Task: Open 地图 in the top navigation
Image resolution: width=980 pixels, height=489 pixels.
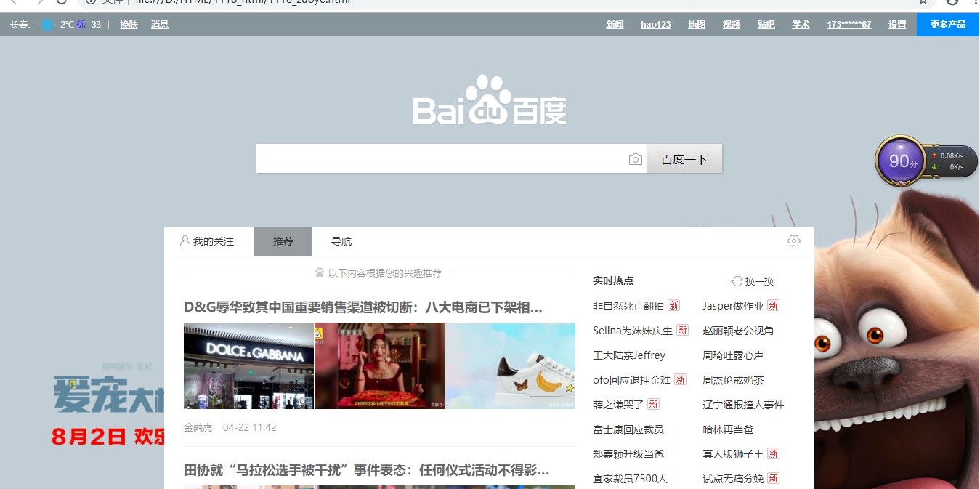Action: pyautogui.click(x=697, y=25)
